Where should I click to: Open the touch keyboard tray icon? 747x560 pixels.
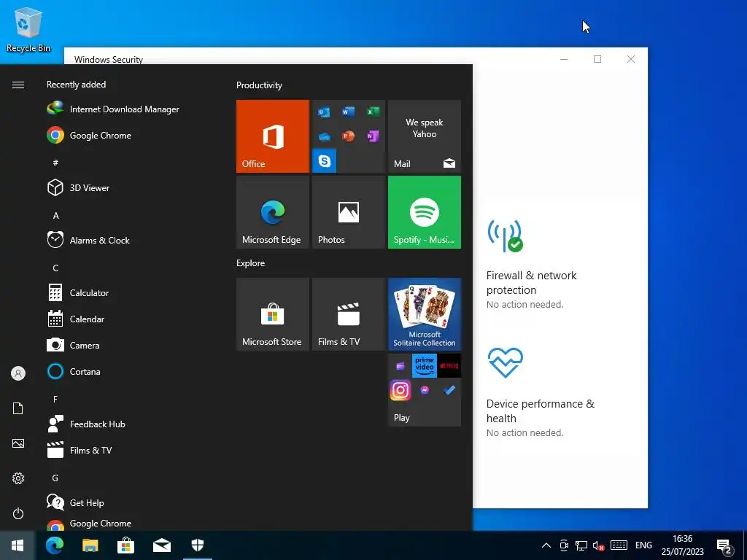click(619, 545)
